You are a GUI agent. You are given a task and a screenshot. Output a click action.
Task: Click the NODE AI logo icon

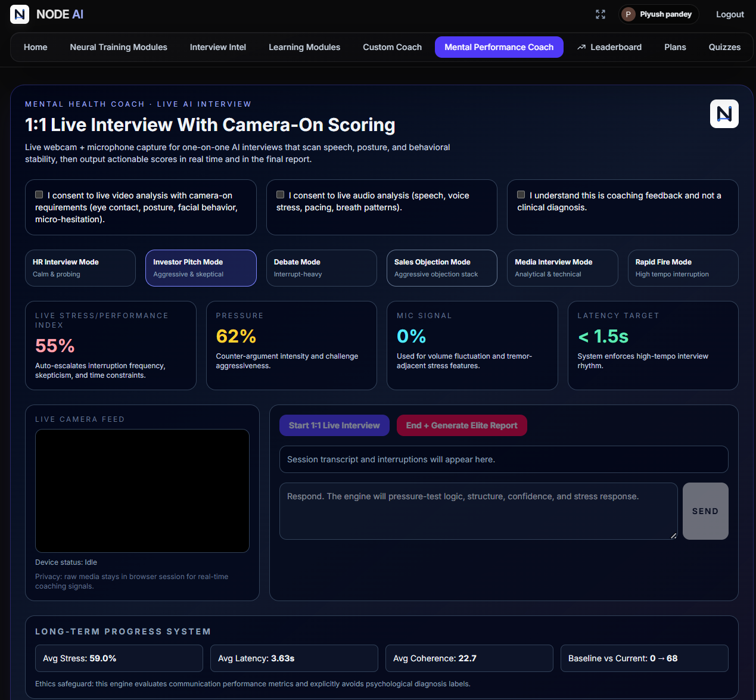19,14
